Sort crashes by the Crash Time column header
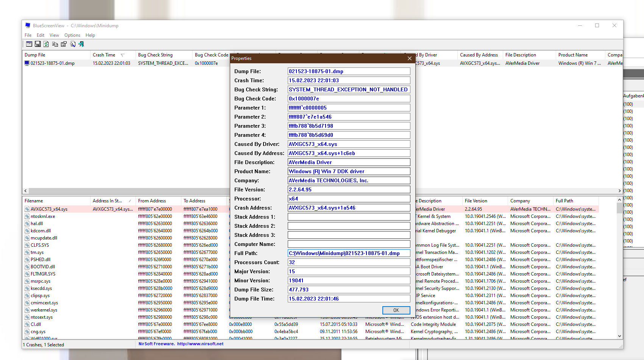644x360 pixels. click(113, 55)
